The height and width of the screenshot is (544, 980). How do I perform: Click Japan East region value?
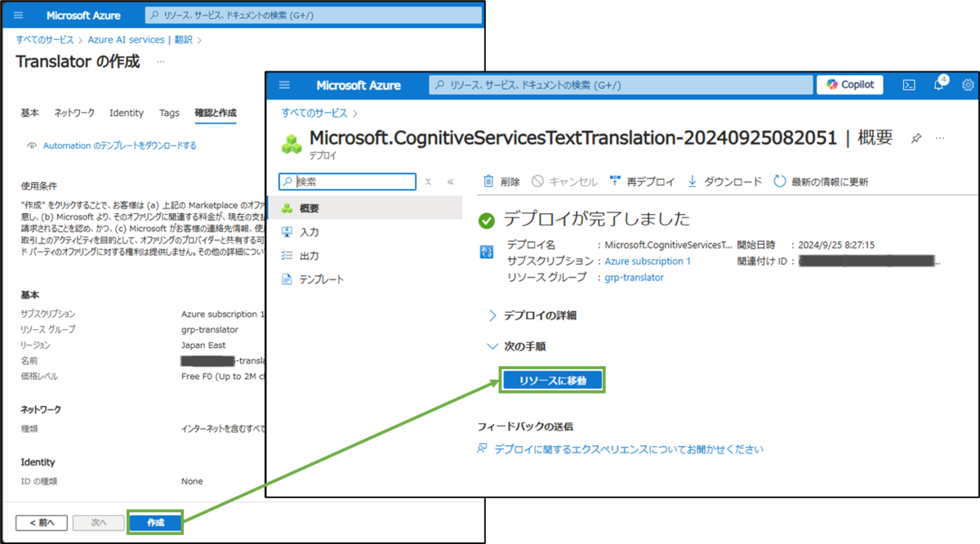pos(203,345)
